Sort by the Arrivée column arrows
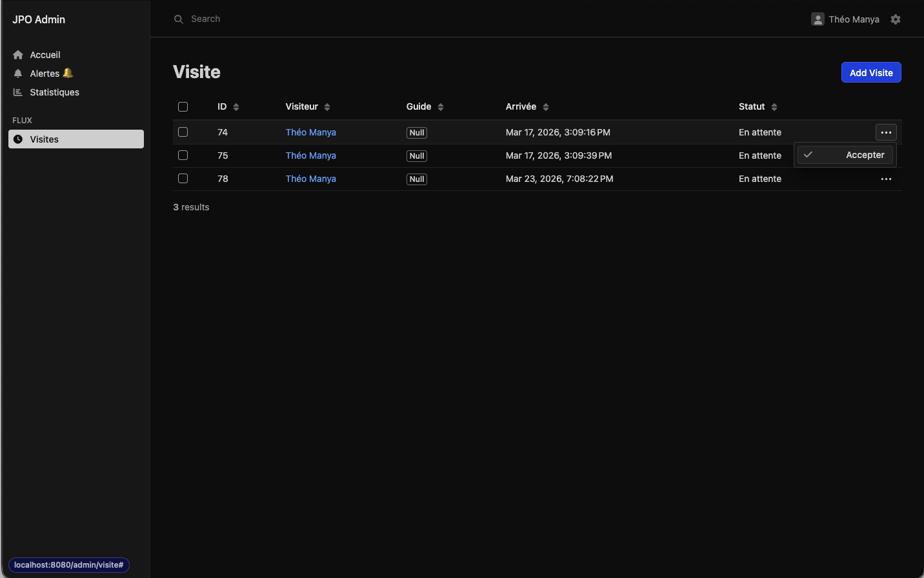924x578 pixels. (546, 107)
